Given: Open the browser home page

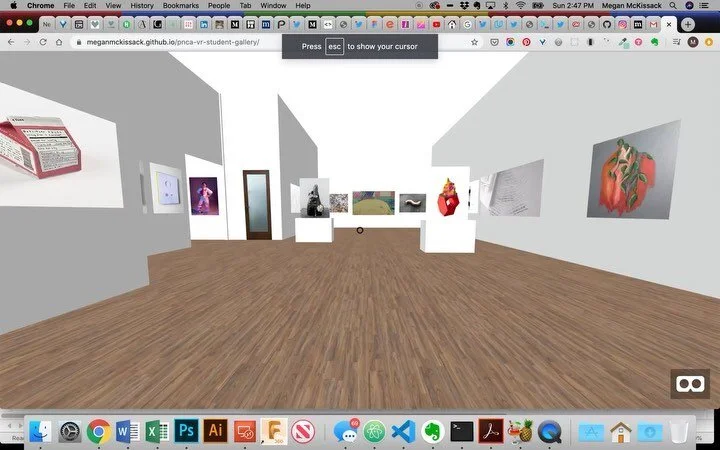Looking at the screenshot, I should pos(59,42).
